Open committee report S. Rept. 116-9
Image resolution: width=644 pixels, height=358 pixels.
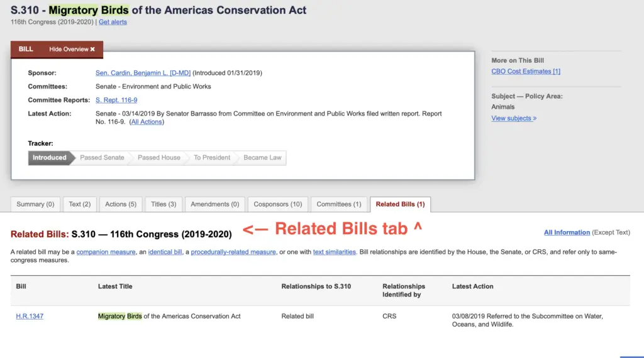[x=116, y=100]
